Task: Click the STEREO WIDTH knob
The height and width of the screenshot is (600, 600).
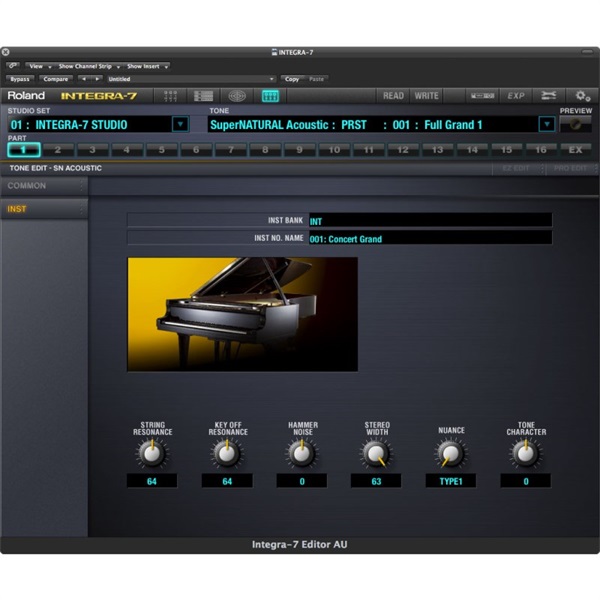Action: point(376,453)
